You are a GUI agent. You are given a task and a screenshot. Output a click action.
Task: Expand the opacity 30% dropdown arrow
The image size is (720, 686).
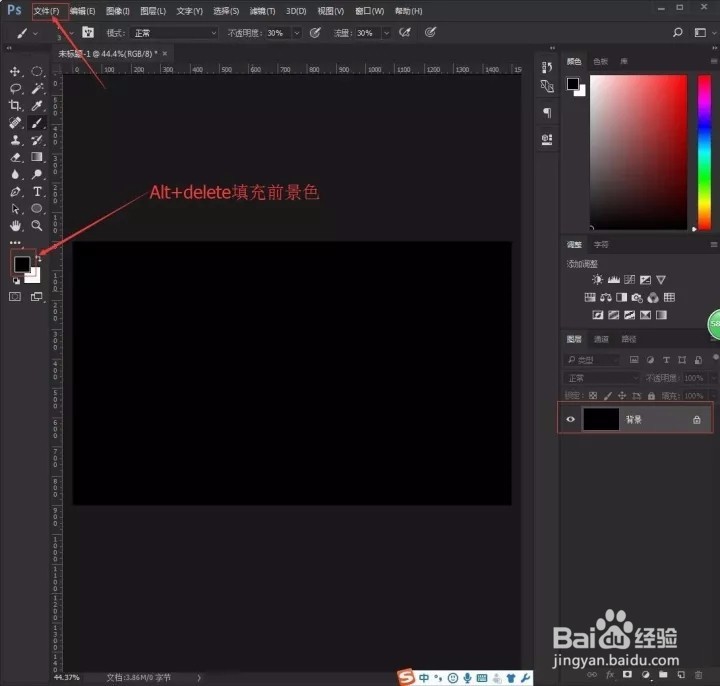pos(297,33)
